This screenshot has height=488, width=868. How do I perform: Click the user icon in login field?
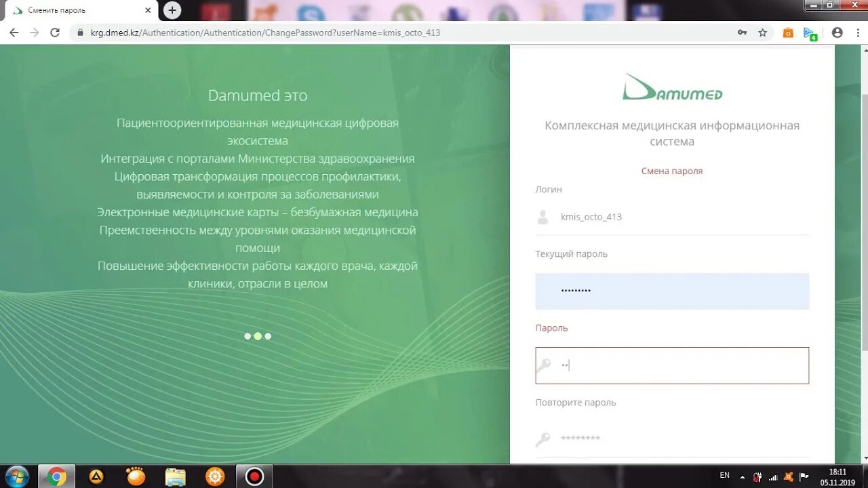pos(542,217)
